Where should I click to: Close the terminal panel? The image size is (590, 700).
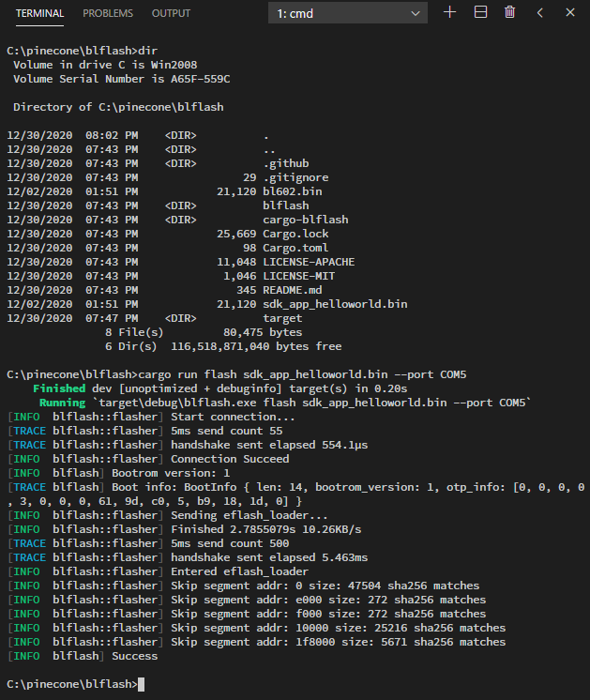570,12
